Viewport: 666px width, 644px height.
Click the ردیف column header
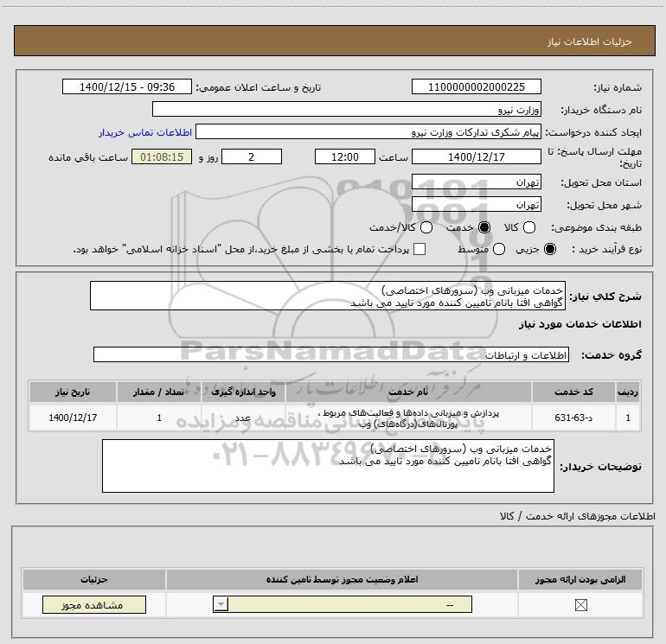tap(628, 392)
